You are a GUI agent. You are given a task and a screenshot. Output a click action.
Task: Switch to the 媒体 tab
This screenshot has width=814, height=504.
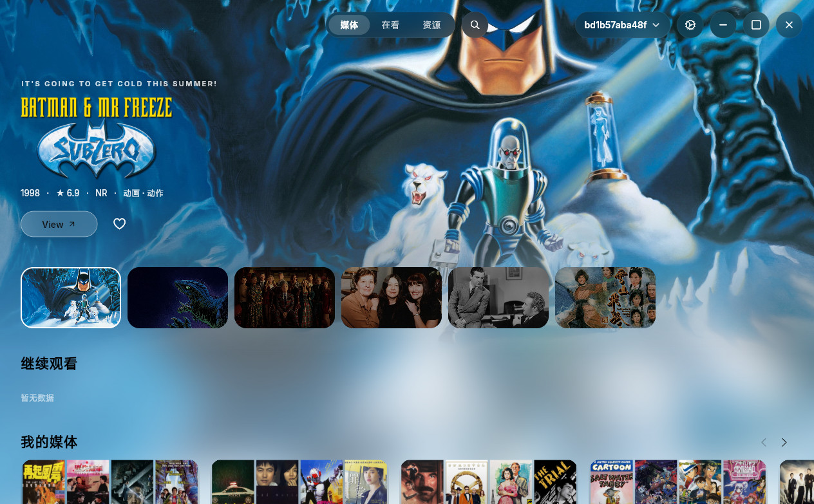(x=349, y=25)
